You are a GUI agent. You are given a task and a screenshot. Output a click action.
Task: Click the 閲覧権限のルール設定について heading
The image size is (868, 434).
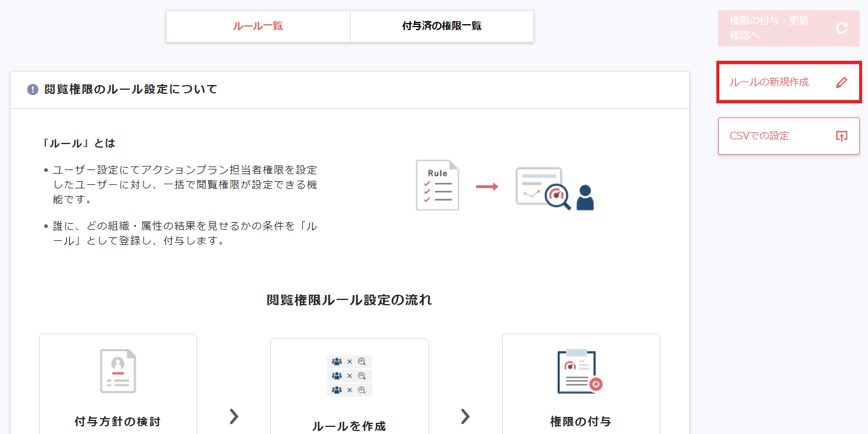click(131, 90)
